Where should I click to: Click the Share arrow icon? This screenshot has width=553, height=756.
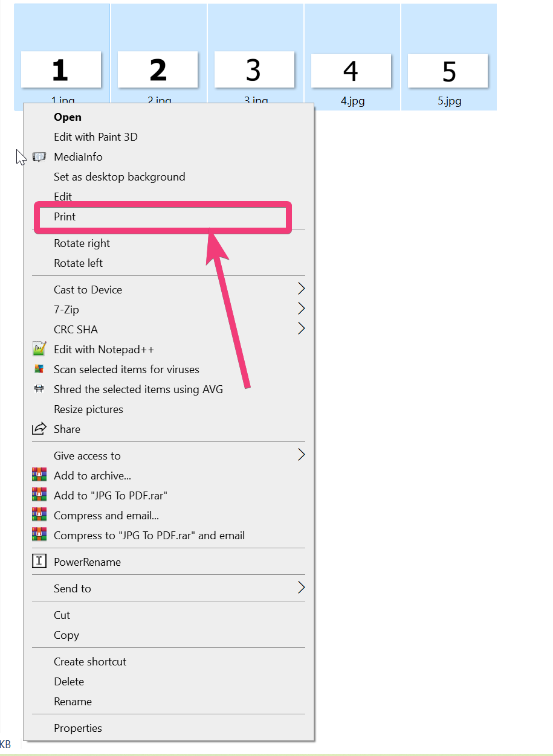coord(39,429)
